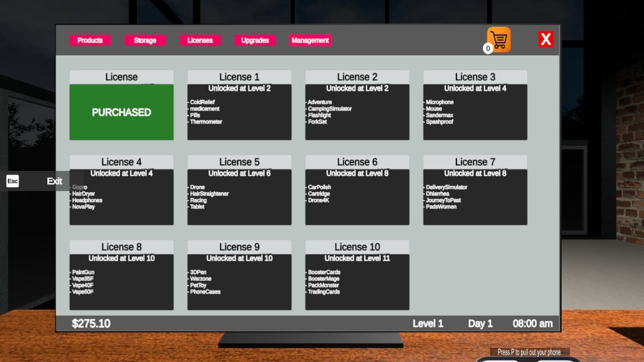Screen dimensions: 644x362
Task: Select License 7 card with DeliverySimulator
Action: point(475,197)
